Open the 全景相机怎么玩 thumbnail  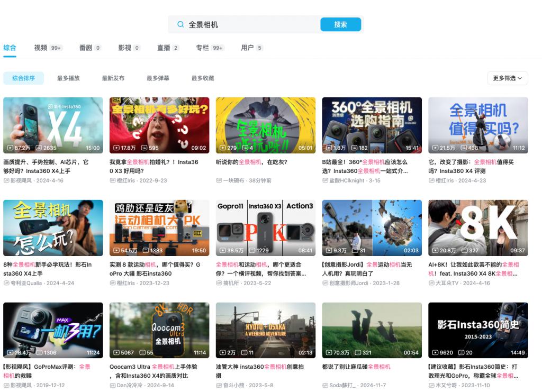coord(53,228)
